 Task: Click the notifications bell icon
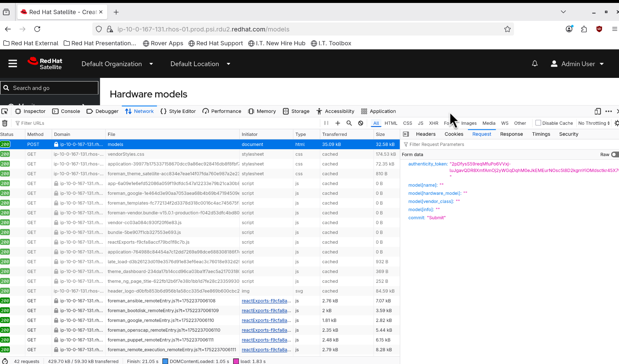click(x=534, y=64)
